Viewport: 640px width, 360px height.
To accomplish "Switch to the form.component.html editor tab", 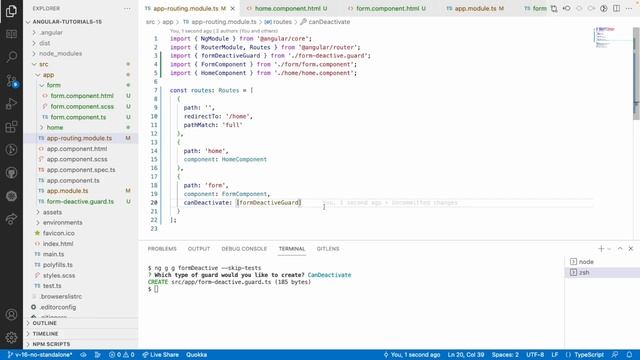I will (387, 9).
